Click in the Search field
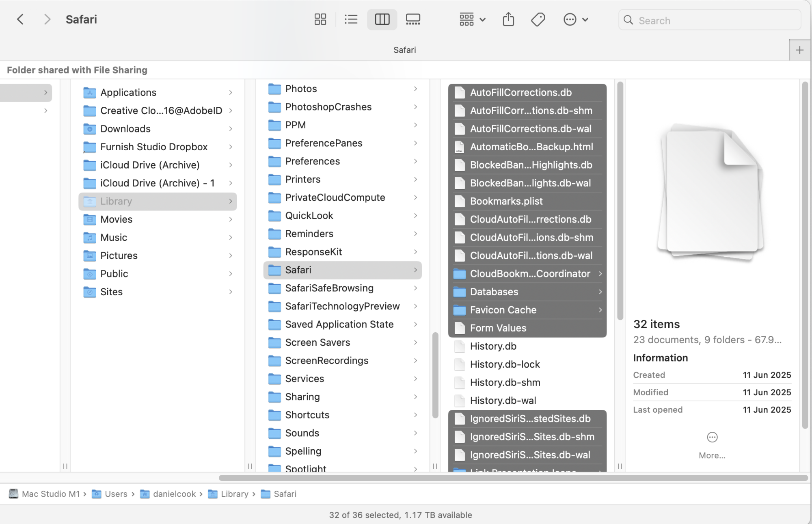This screenshot has height=524, width=812. click(715, 20)
